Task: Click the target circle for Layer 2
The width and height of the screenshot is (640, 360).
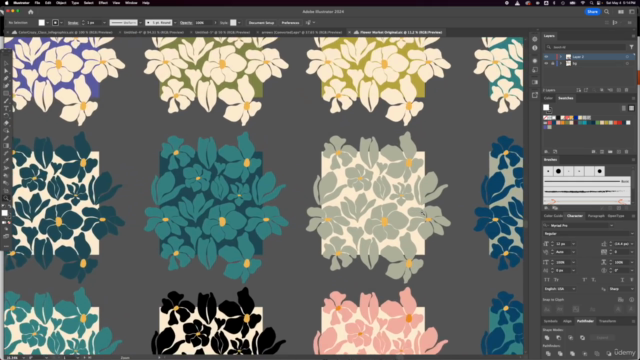Action: [627, 57]
